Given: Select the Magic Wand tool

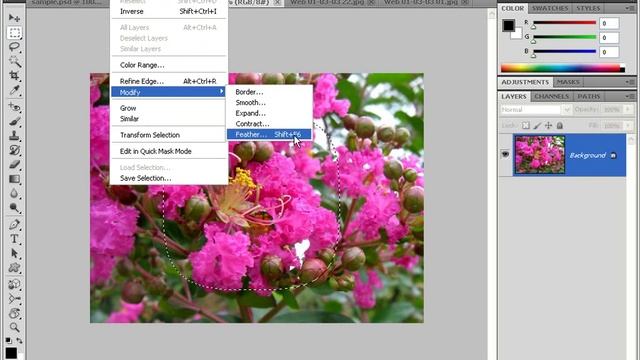Looking at the screenshot, I should (14, 61).
